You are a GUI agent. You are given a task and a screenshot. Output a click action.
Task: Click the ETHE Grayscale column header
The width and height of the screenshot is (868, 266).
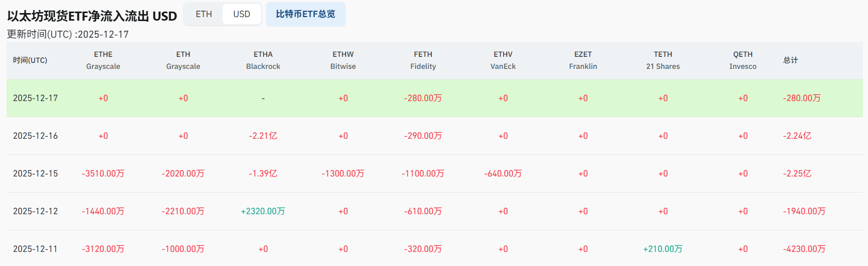coord(103,60)
